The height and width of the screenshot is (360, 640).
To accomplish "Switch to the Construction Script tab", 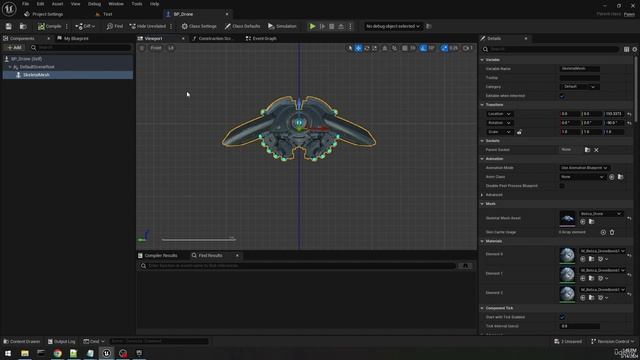I will coord(213,38).
